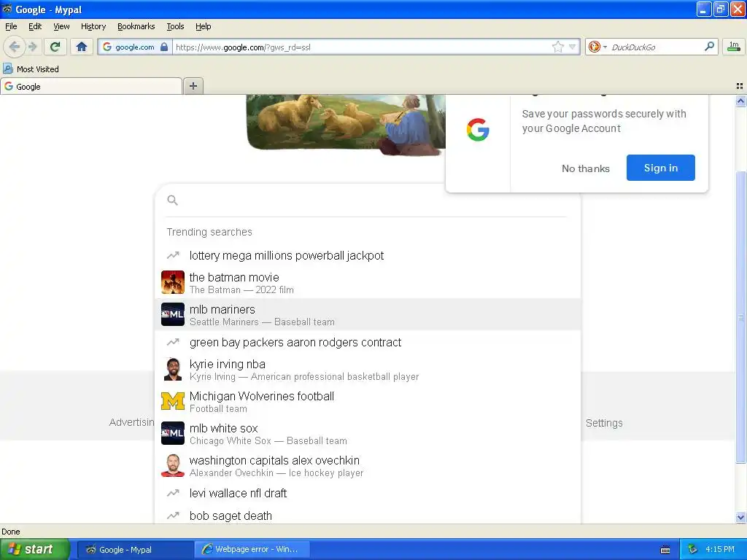747x560 pixels.
Task: Switch to Webpage error taskbar window
Action: coord(252,550)
